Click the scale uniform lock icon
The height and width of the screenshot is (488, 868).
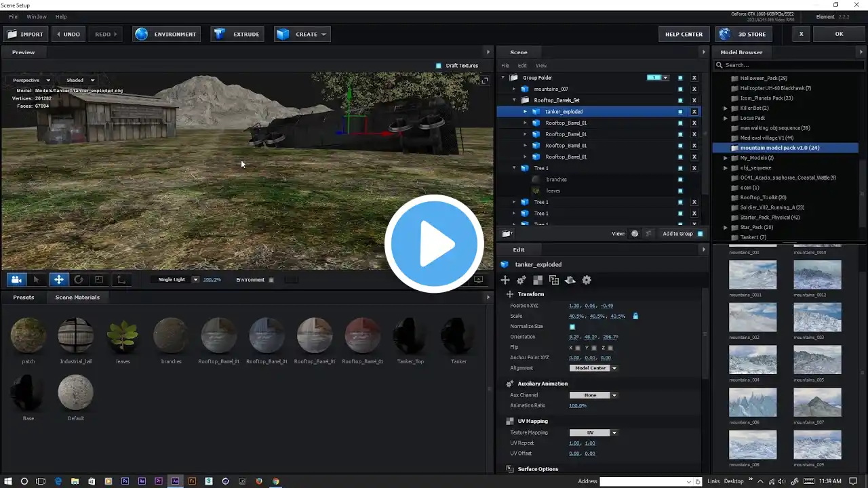[635, 316]
